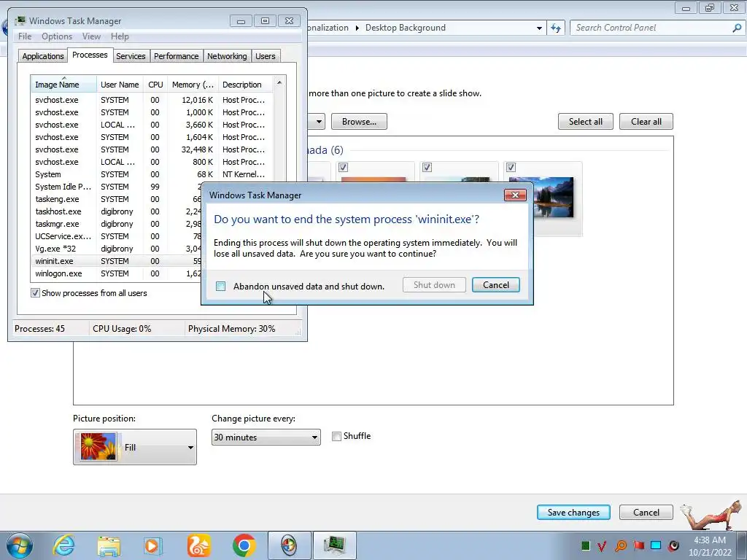This screenshot has width=747, height=560.
Task: Select the UCService.exe process row
Action: coord(116,236)
